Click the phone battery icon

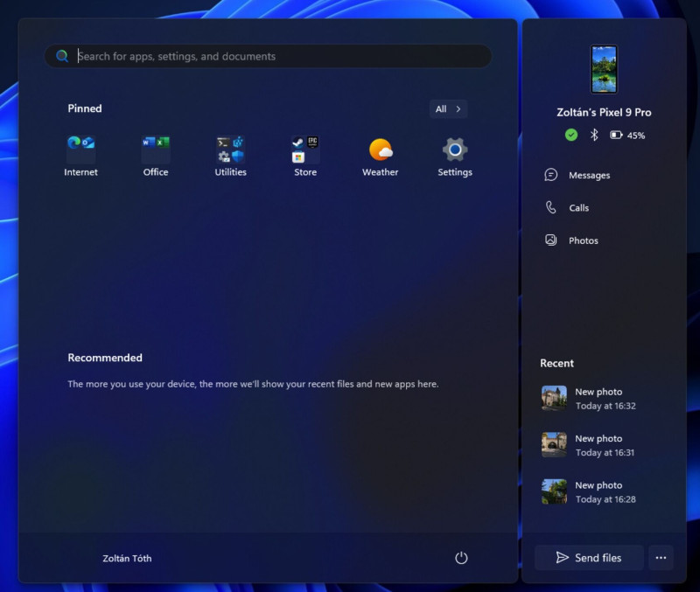pyautogui.click(x=616, y=135)
